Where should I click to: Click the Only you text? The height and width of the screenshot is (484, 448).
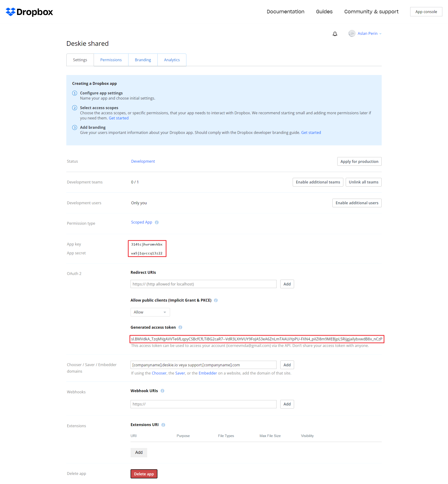pos(139,203)
